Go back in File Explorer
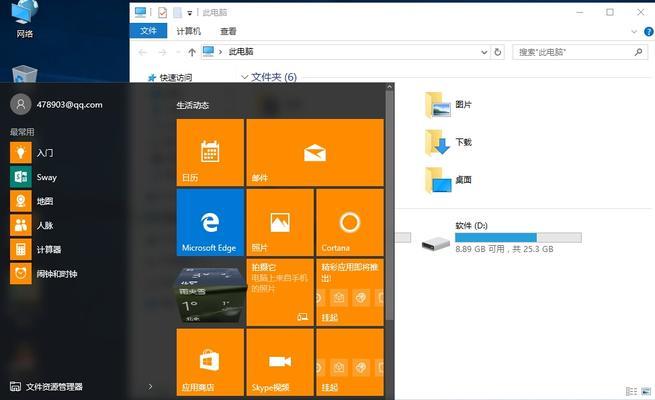This screenshot has height=400, width=655. click(142, 52)
